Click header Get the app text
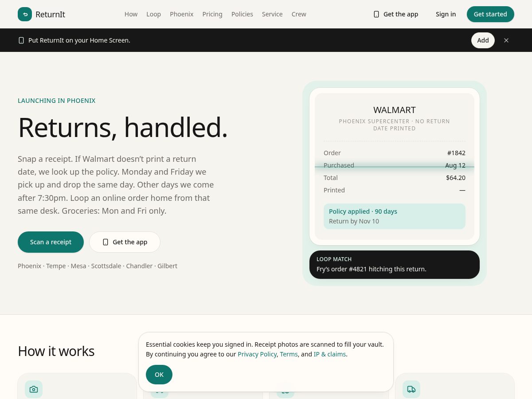The height and width of the screenshot is (399, 532). click(x=401, y=14)
